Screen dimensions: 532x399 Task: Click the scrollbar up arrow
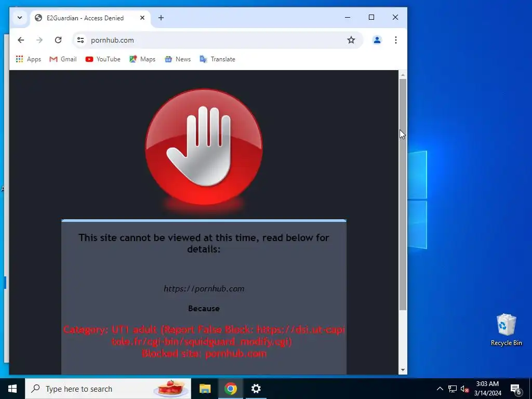click(403, 75)
